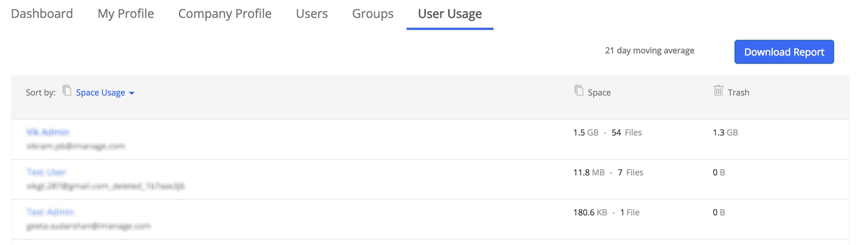Open the Space Usage sort dropdown
Screen dimensions: 868x245
tap(100, 92)
